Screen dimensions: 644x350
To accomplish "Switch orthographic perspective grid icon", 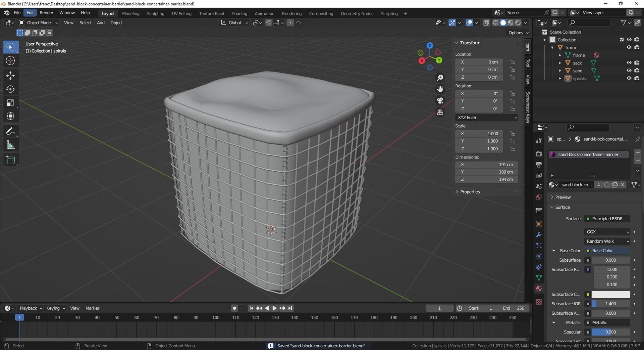I will click(440, 112).
